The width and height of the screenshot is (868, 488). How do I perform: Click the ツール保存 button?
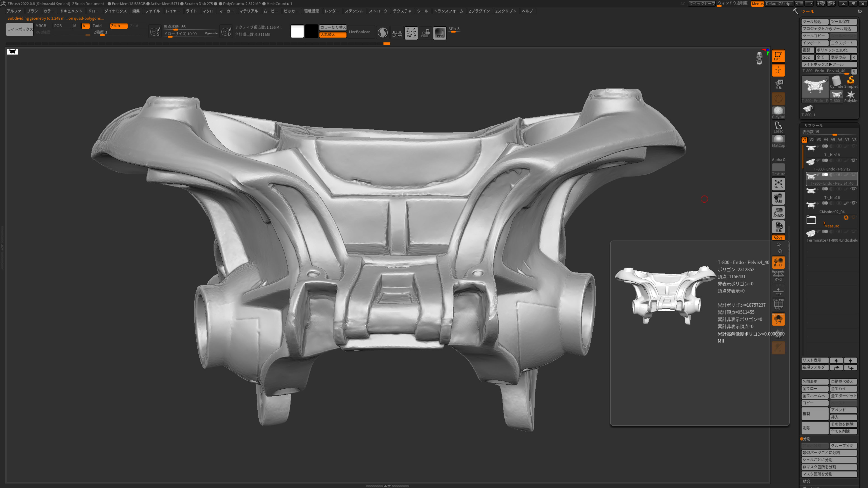[x=843, y=21]
